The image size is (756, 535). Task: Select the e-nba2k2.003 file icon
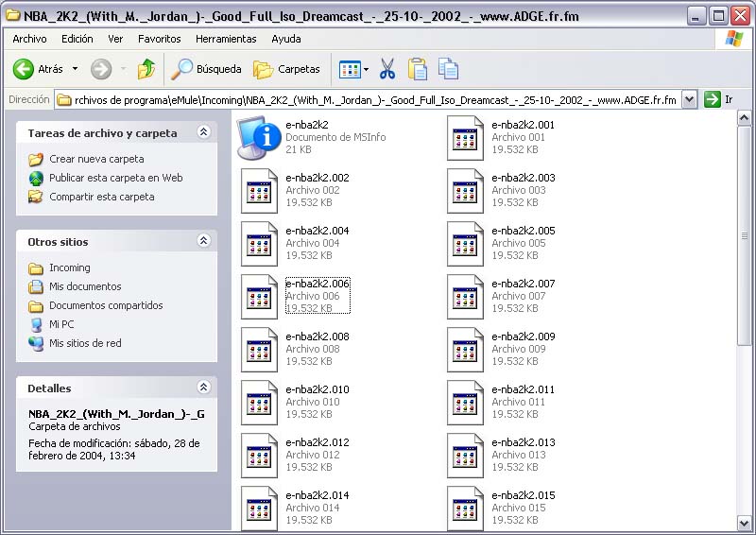(465, 191)
